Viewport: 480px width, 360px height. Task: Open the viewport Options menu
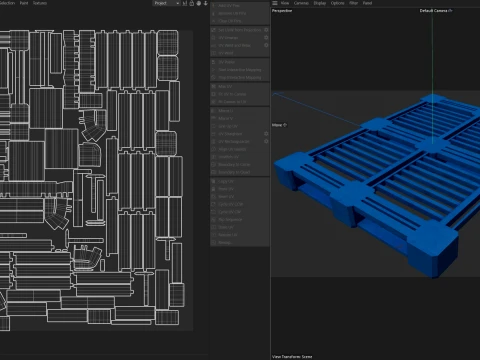click(337, 3)
